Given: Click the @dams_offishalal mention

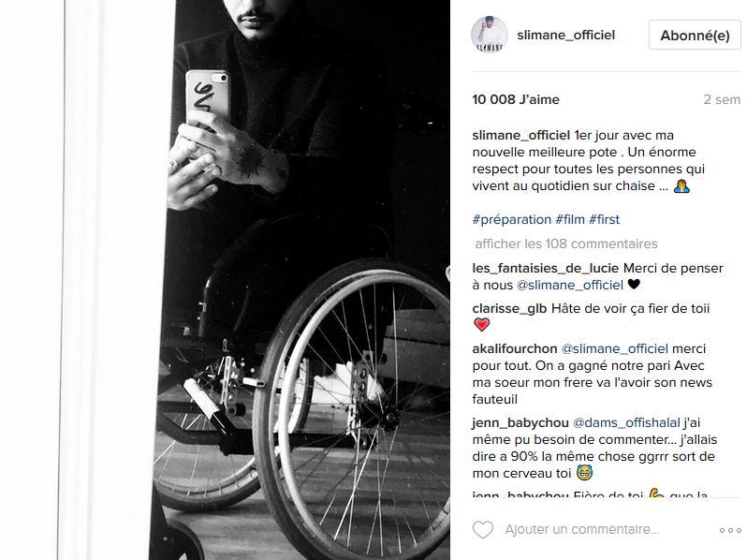Looking at the screenshot, I should 626,422.
